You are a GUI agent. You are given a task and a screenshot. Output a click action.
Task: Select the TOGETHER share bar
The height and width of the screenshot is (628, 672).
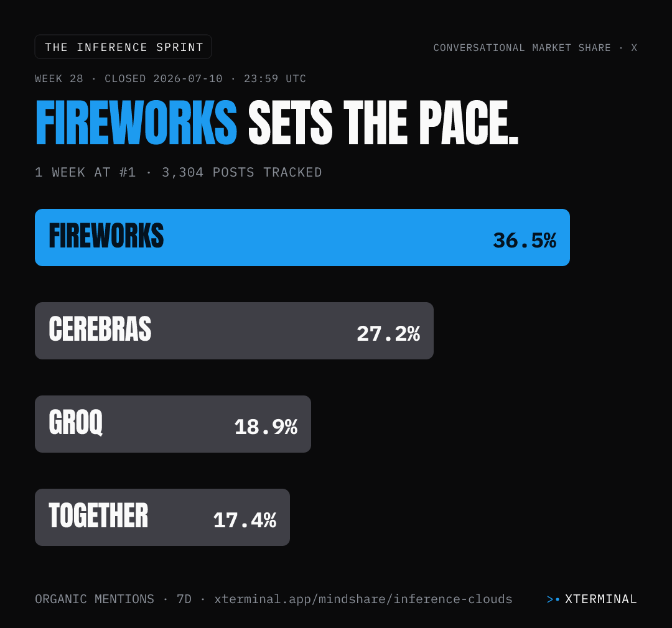click(162, 517)
